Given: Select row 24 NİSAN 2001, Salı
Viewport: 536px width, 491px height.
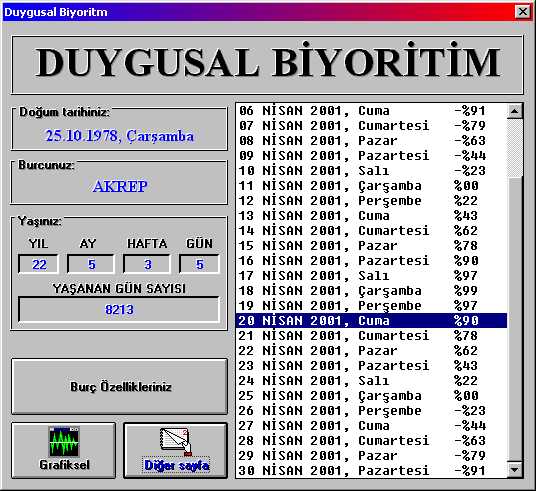Looking at the screenshot, I should tap(372, 381).
